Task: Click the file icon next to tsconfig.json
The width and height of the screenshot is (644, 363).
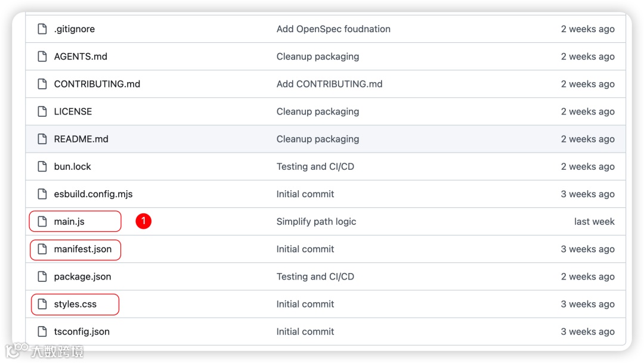Action: tap(42, 331)
